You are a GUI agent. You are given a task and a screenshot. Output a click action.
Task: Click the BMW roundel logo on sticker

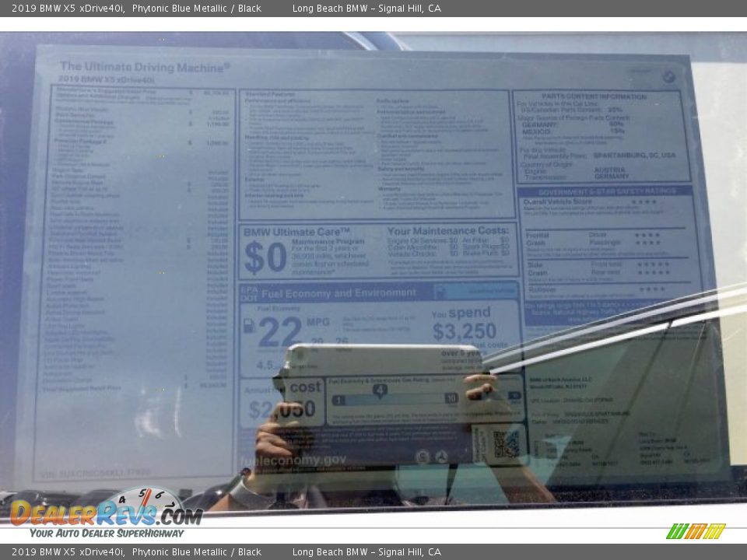[x=668, y=76]
